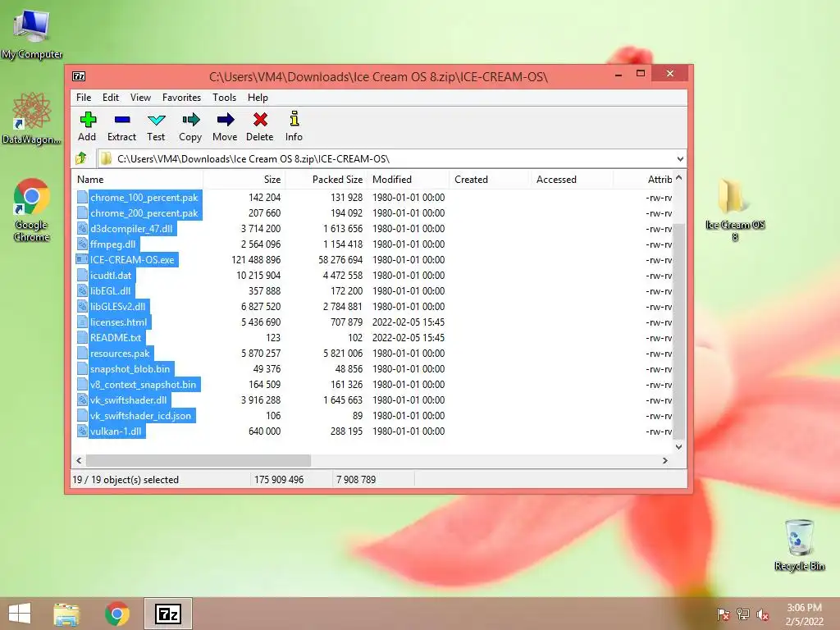Expand the address path dropdown
Screen dimensions: 840x630
(x=680, y=159)
